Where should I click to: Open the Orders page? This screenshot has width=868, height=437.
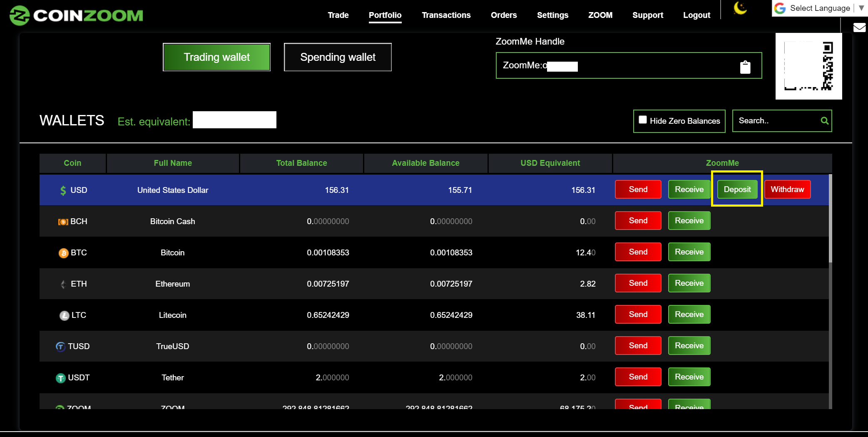504,15
